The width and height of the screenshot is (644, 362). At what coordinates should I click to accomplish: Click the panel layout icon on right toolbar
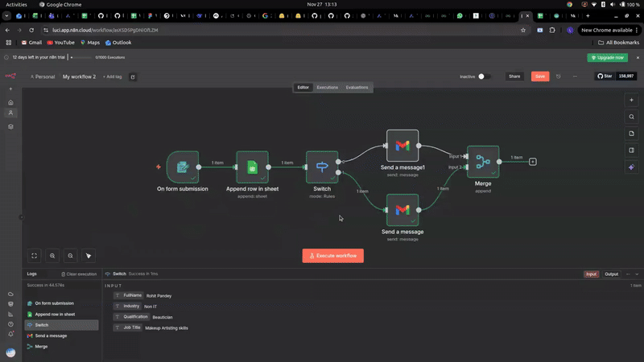tap(631, 150)
